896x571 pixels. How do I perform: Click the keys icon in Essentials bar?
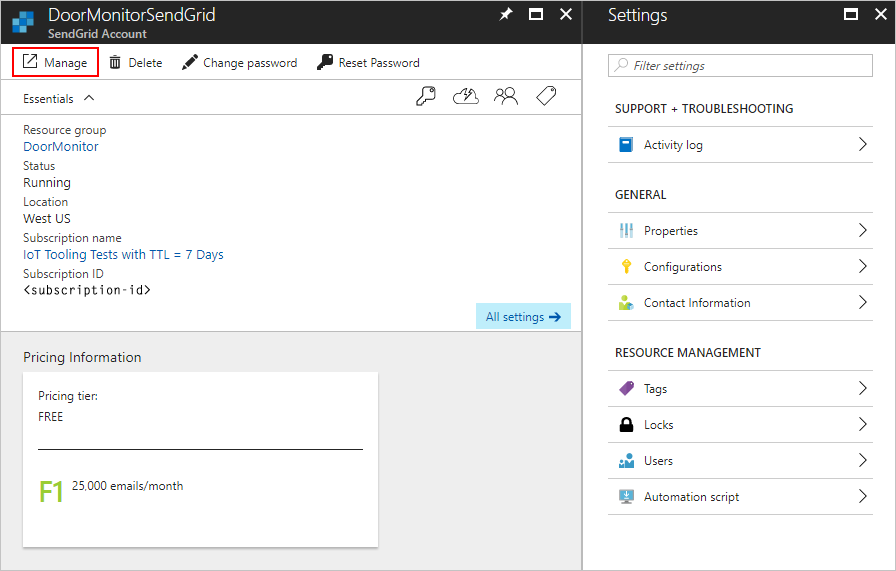[426, 97]
